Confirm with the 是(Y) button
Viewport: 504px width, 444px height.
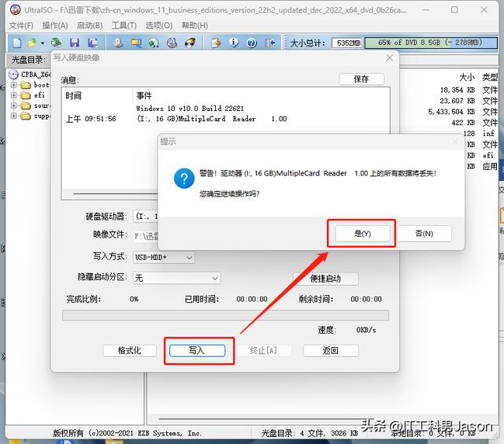click(x=362, y=234)
